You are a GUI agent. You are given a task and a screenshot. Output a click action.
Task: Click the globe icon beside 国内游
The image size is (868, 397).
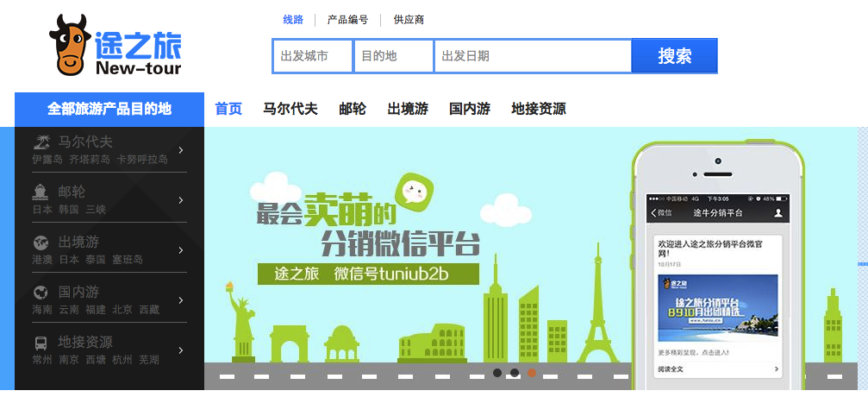pyautogui.click(x=41, y=293)
